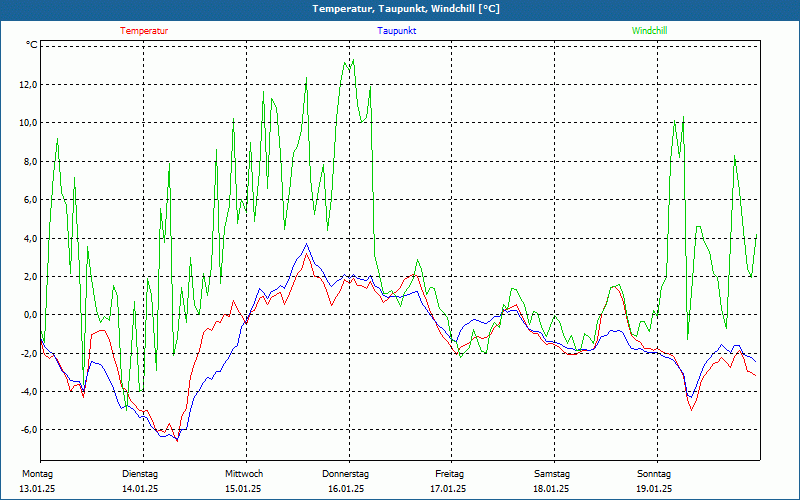The width and height of the screenshot is (800, 500).
Task: Click the 'Freitag' day label
Action: pos(449,474)
